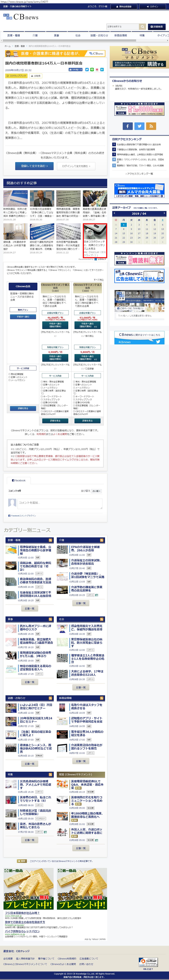Tick スクラップブック checkbox in 個人会員 column
The image size is (169, 980).
(42, 399)
